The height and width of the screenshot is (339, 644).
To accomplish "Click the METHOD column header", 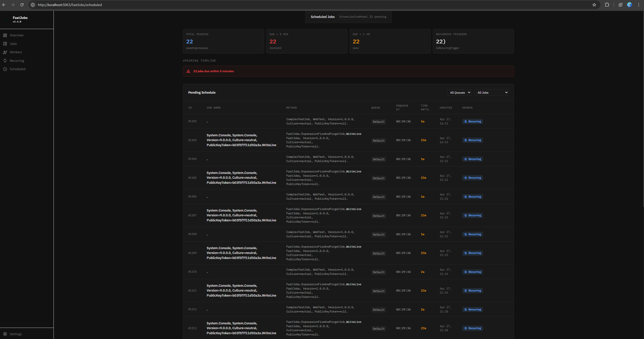I will click(x=291, y=108).
